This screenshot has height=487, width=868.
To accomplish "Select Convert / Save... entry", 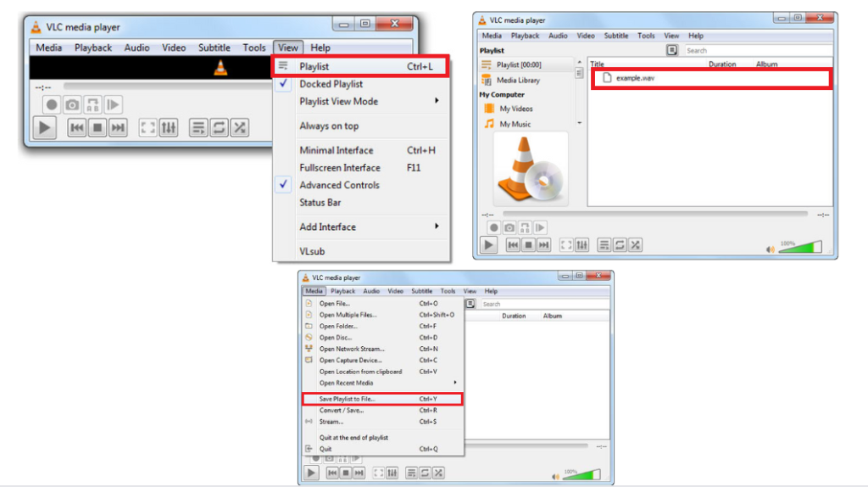I will click(382, 411).
